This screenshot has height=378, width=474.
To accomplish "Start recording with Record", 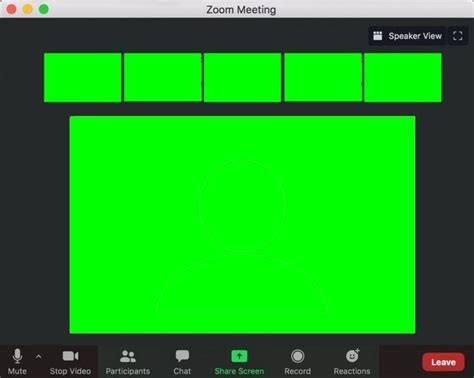I will coord(297,362).
